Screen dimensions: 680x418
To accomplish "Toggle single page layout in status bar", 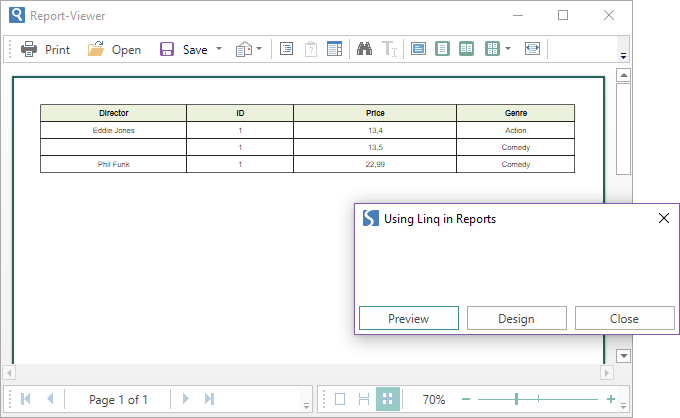I will click(339, 399).
